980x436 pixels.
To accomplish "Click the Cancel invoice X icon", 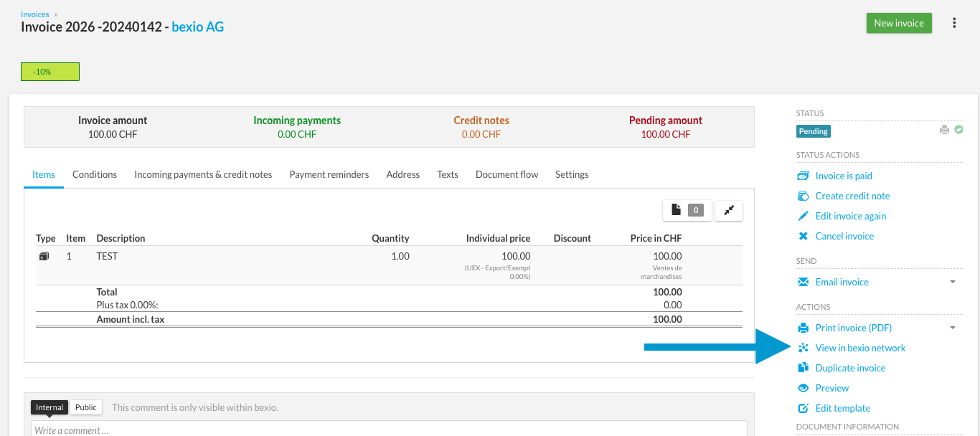I will point(803,236).
